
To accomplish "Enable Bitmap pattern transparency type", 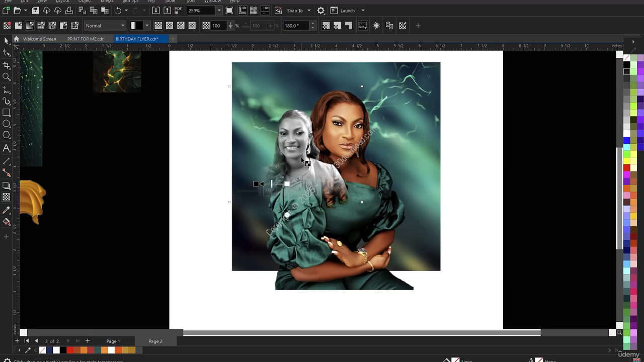I will click(x=52, y=26).
